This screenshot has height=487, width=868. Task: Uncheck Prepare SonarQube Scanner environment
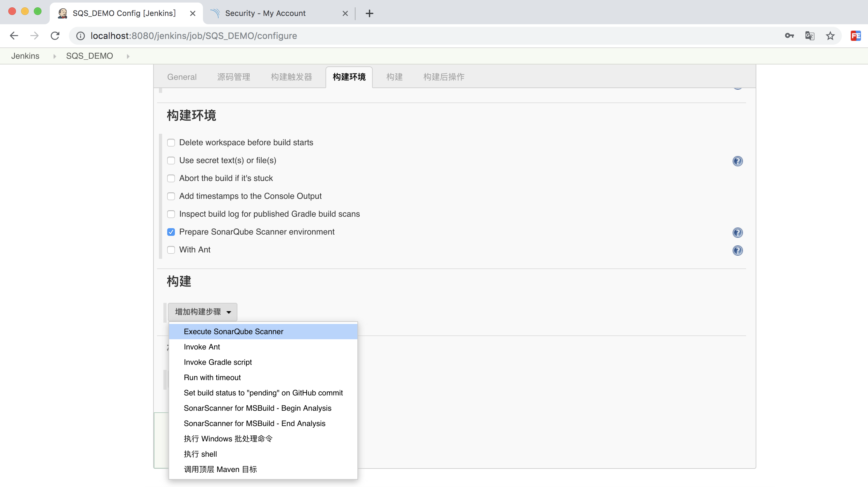(171, 232)
